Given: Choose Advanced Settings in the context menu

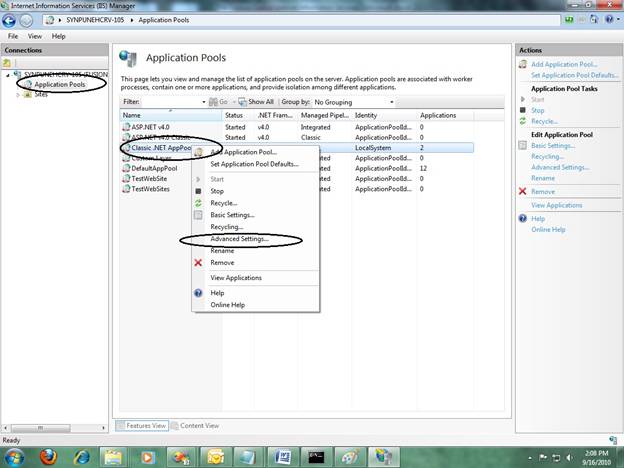Looking at the screenshot, I should (x=240, y=239).
